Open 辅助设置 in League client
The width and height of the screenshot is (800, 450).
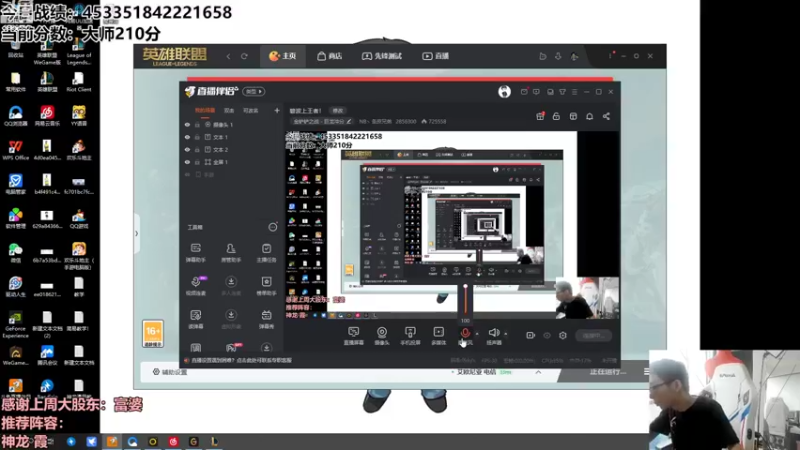click(170, 372)
